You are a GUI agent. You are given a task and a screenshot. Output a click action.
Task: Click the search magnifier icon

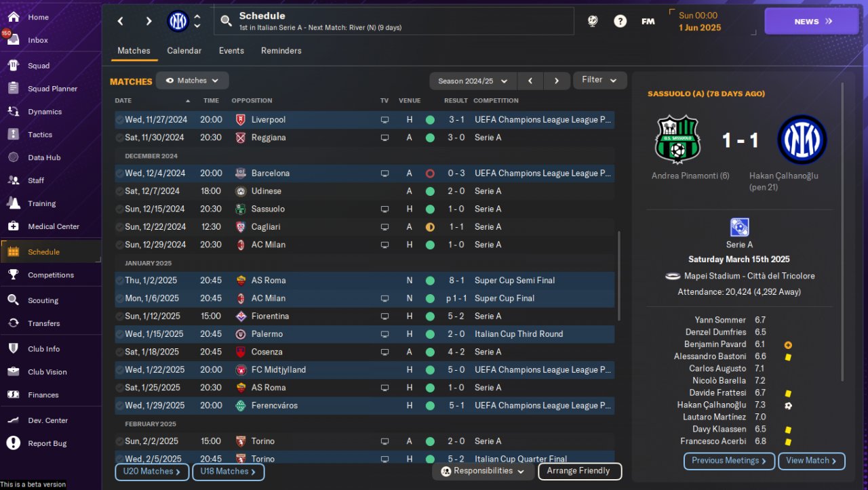point(226,21)
